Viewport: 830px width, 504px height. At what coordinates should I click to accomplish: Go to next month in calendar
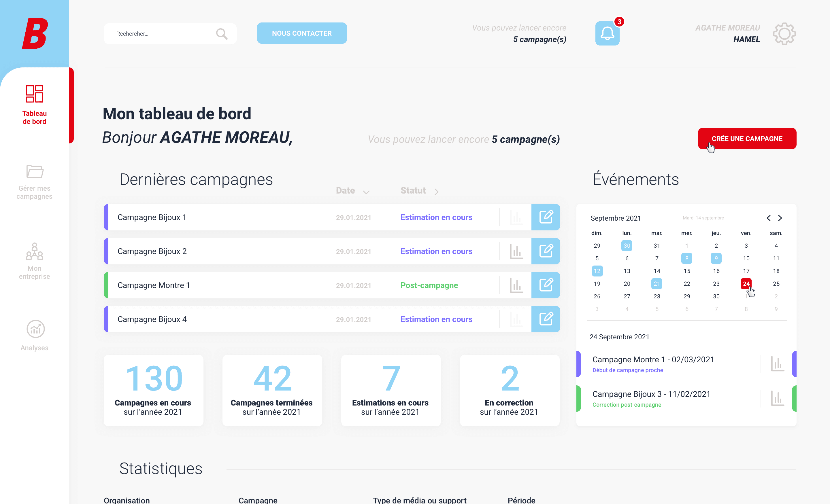(x=780, y=218)
